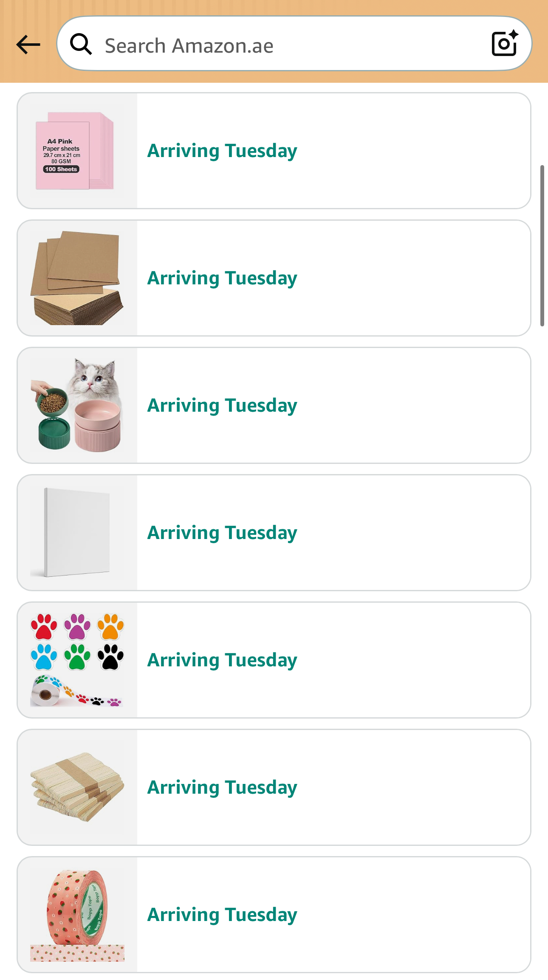Click Arriving Tuesday for cardboard sheets
This screenshot has width=548, height=980.
click(222, 278)
